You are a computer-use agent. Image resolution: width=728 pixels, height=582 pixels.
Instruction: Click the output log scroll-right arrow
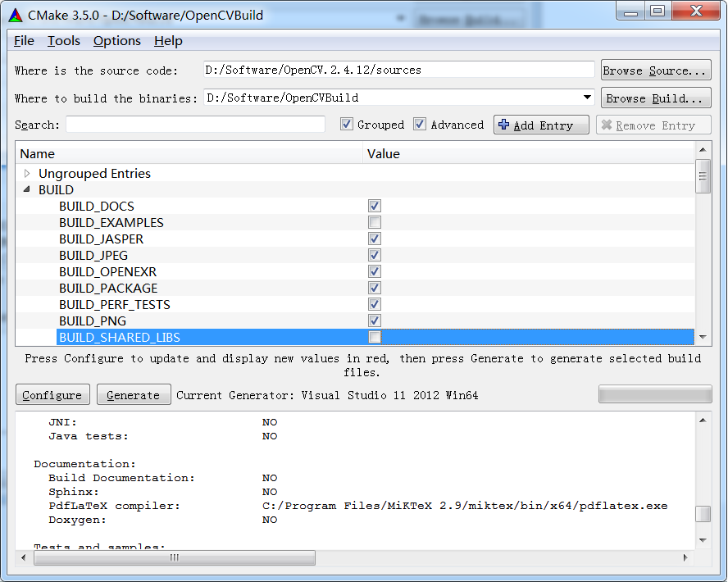pos(685,557)
